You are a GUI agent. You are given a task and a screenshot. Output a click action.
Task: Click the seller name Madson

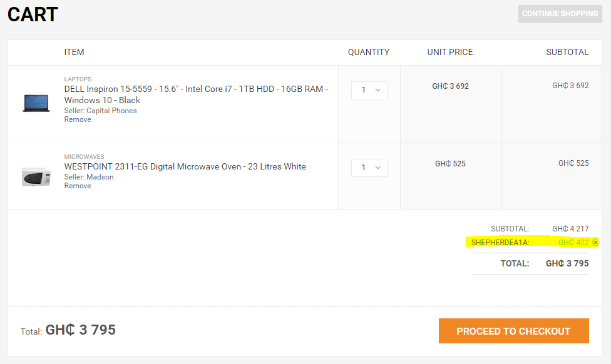pos(100,177)
